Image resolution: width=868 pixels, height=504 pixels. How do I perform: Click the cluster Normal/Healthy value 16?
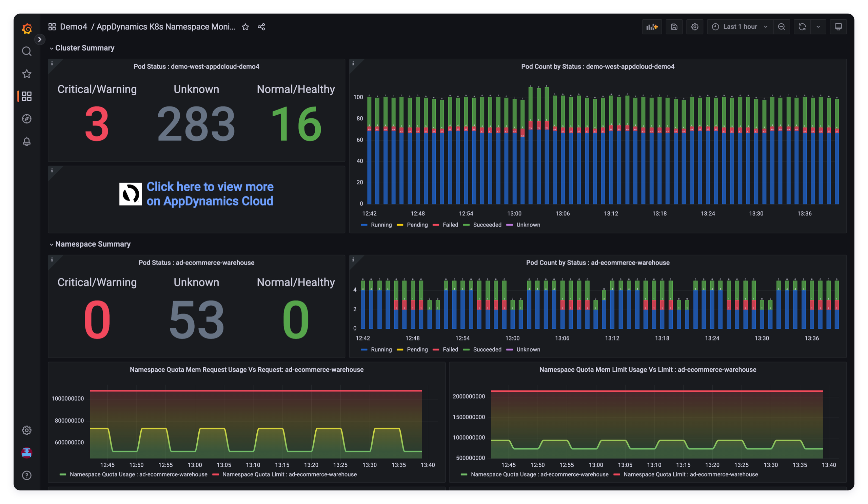tap(296, 124)
